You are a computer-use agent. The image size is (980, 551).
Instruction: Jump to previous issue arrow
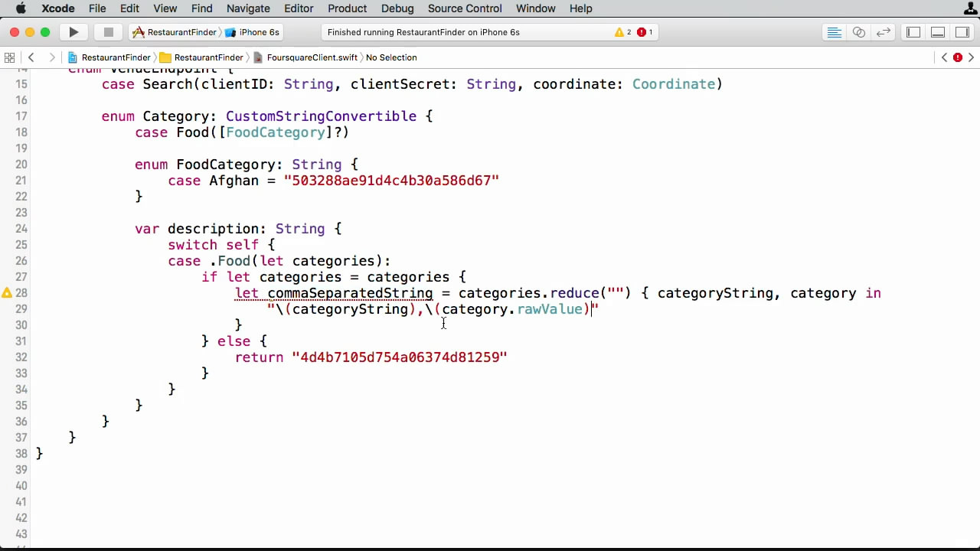pyautogui.click(x=944, y=57)
